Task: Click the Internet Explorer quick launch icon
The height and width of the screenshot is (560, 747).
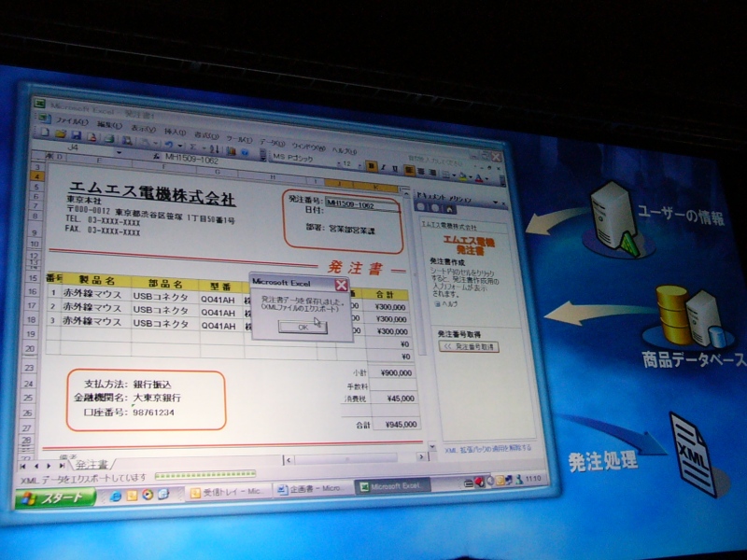Action: click(115, 497)
